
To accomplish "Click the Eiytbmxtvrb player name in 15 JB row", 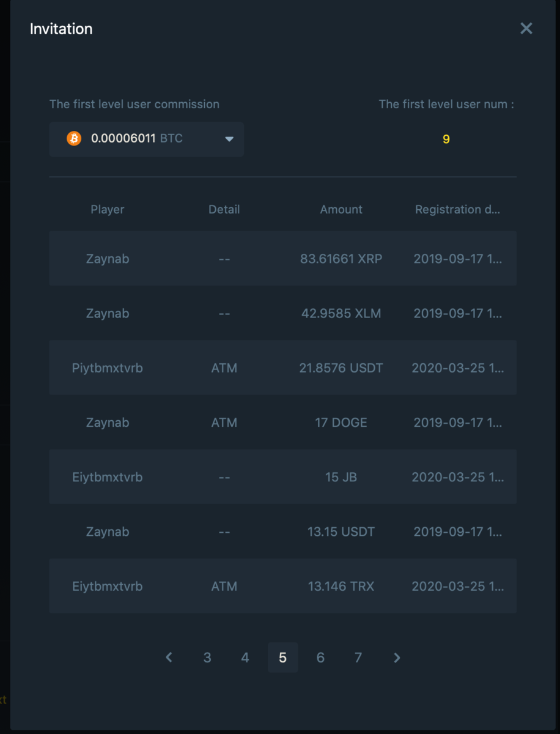I will tap(108, 477).
